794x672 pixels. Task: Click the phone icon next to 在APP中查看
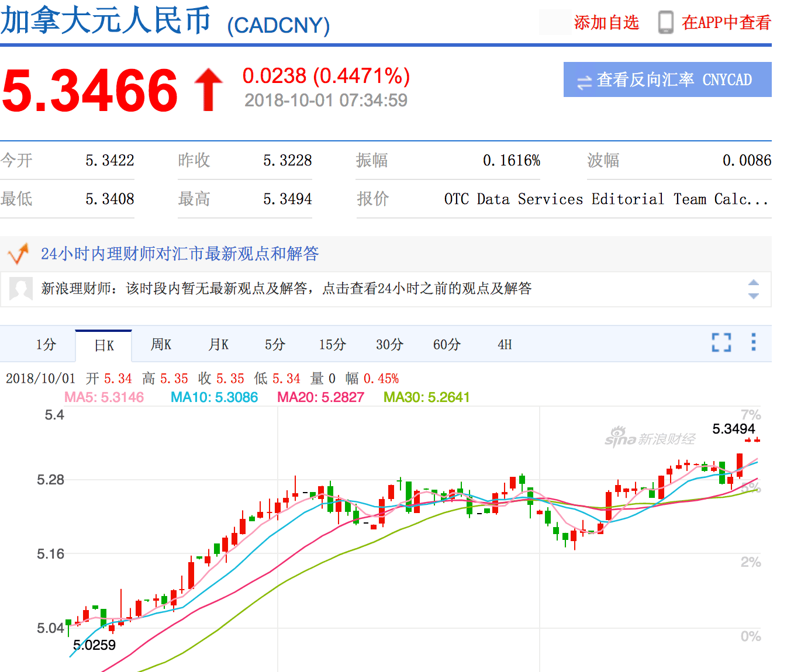tap(665, 22)
